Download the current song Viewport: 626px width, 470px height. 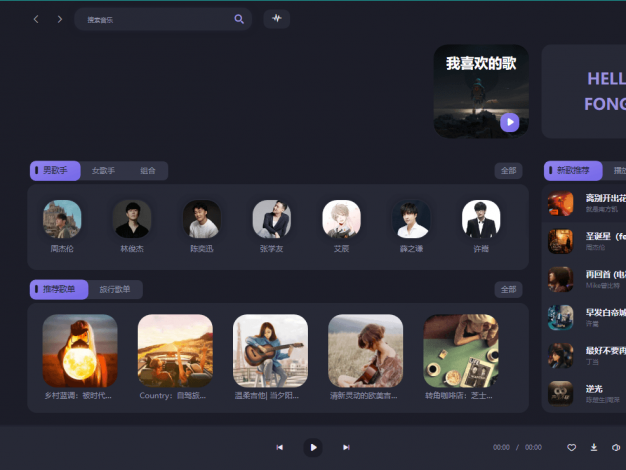594,447
